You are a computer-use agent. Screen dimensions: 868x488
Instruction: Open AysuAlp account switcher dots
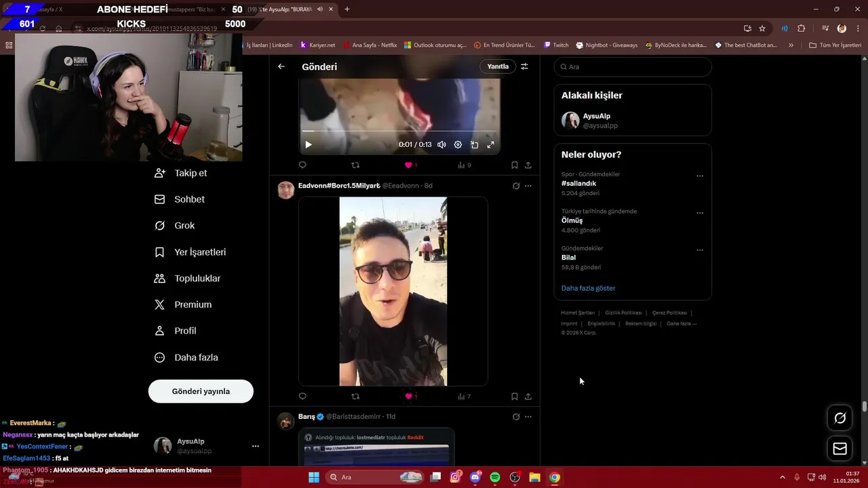(x=256, y=446)
